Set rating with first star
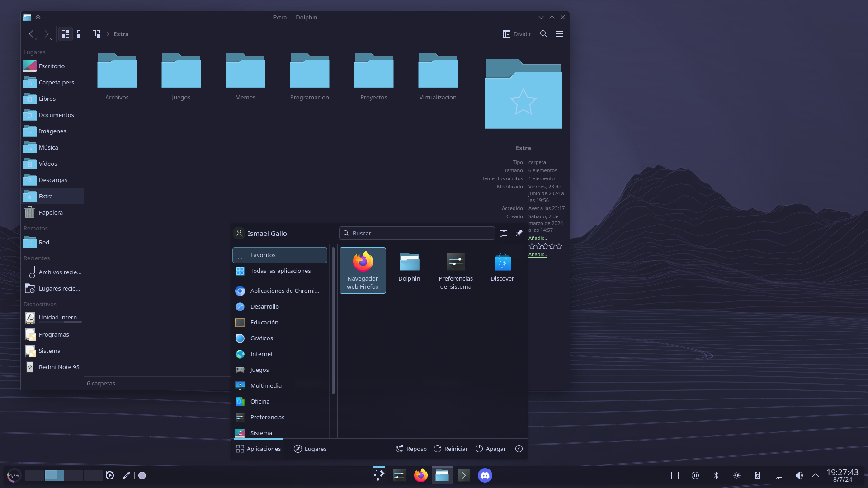 [x=532, y=246]
